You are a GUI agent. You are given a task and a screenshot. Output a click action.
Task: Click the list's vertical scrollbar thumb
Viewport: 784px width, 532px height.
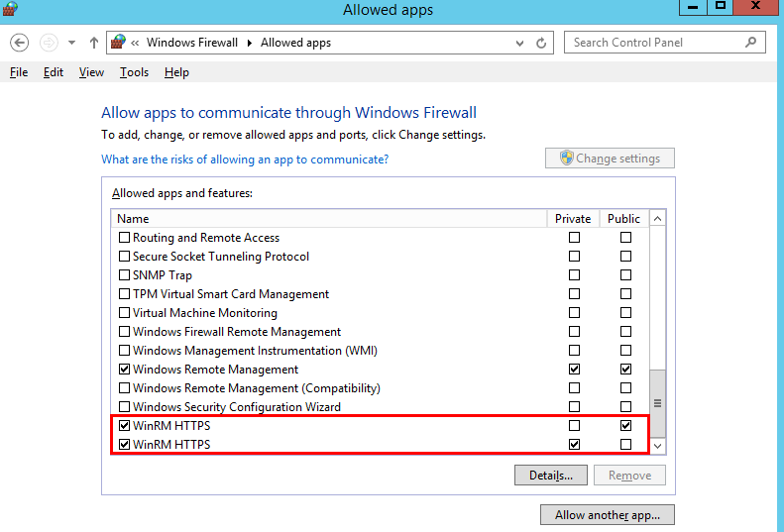pyautogui.click(x=657, y=403)
